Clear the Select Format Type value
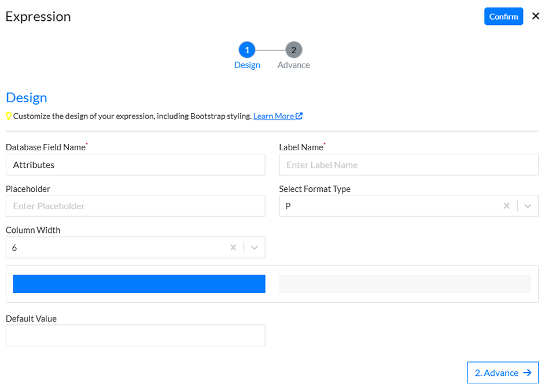Viewport: 545px width, 392px height. click(506, 206)
